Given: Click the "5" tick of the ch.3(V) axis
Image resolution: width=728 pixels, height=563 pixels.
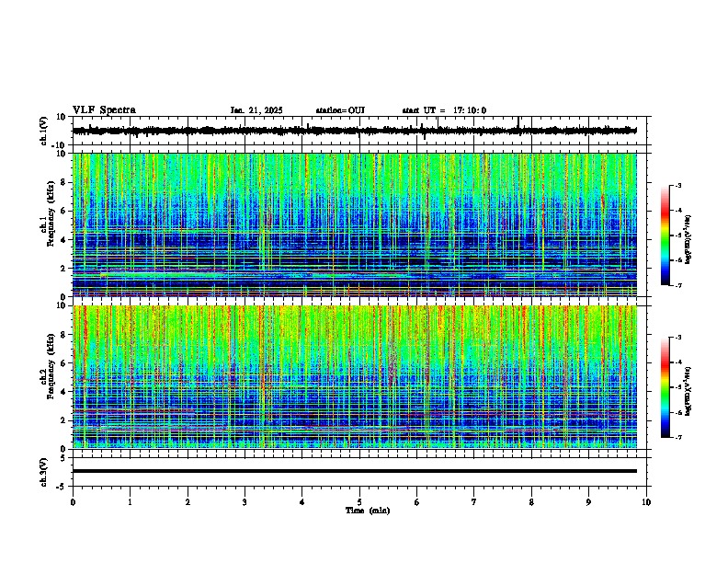Looking at the screenshot, I should coord(64,457).
